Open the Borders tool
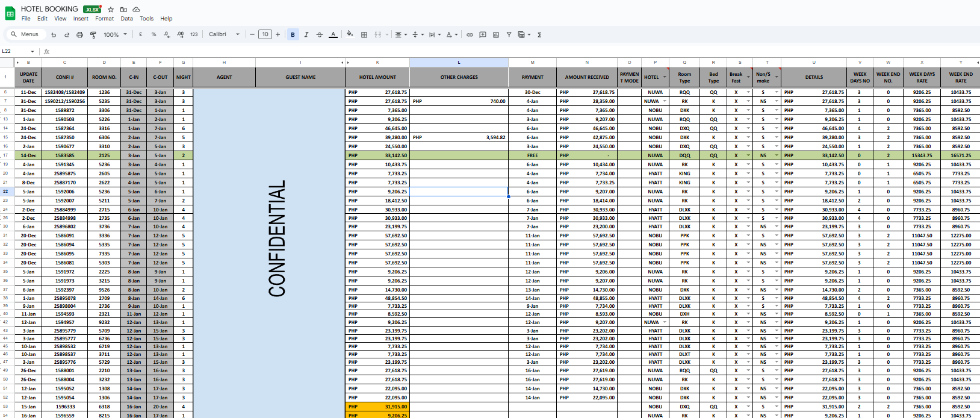Screen dimensions: 980x418 click(364, 35)
